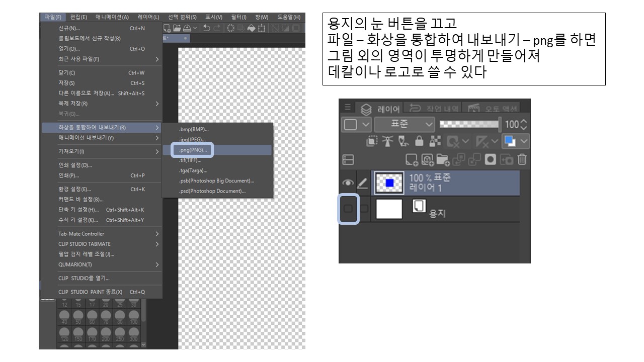Open the 표준 blending mode dropdown
This screenshot has width=644, height=362.
[x=405, y=124]
